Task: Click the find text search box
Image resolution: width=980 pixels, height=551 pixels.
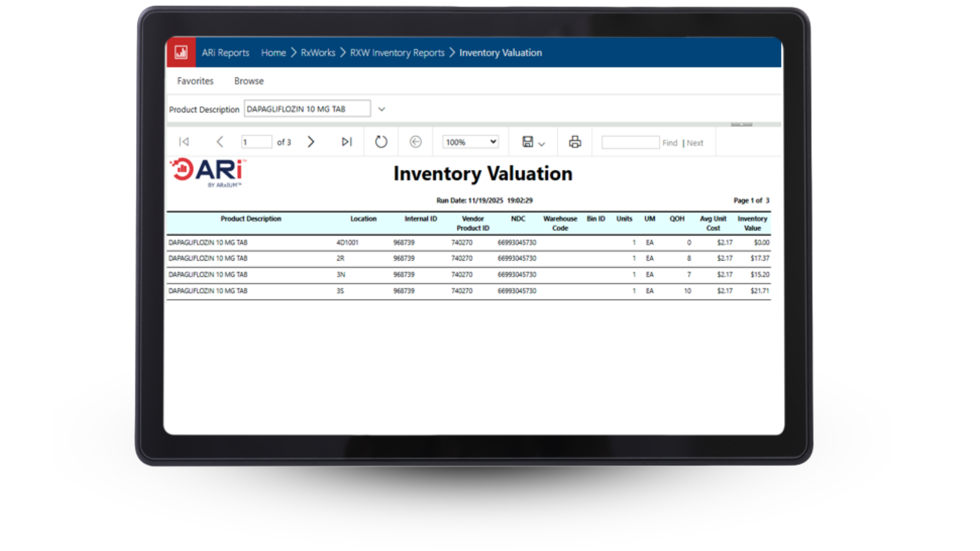Action: click(x=630, y=142)
